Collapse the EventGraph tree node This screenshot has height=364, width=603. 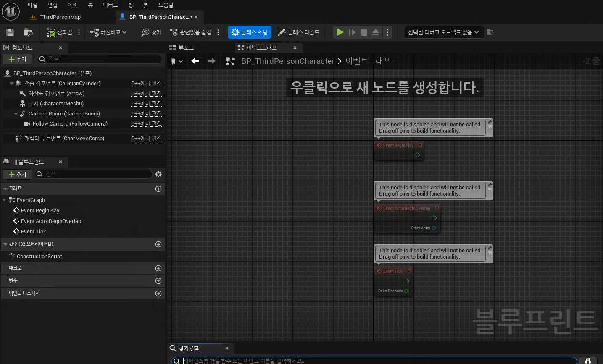[x=4, y=200]
